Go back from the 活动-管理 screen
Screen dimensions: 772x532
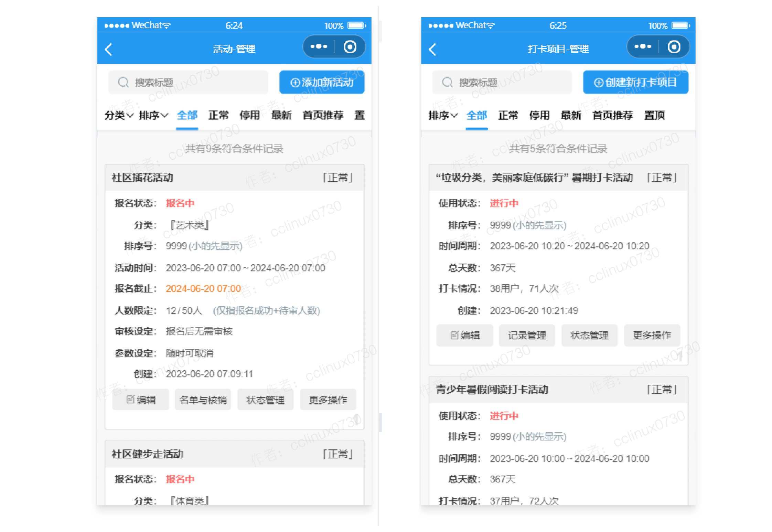point(108,50)
